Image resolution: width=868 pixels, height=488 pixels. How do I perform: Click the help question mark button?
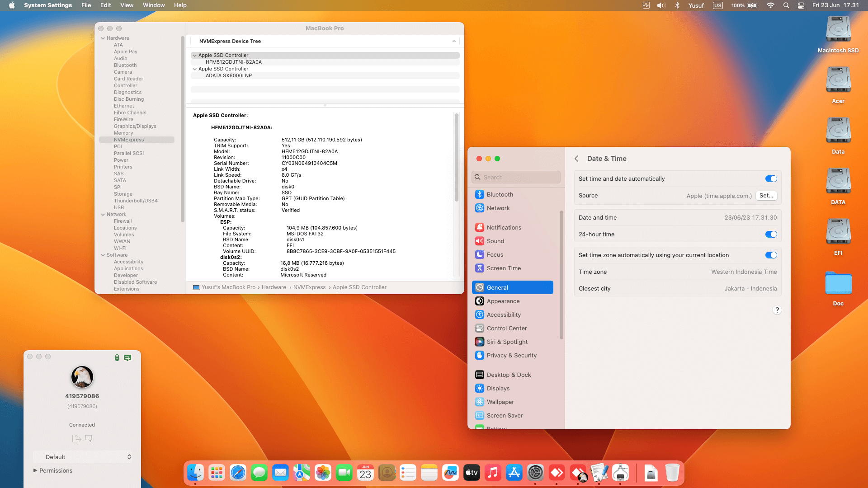pyautogui.click(x=777, y=310)
